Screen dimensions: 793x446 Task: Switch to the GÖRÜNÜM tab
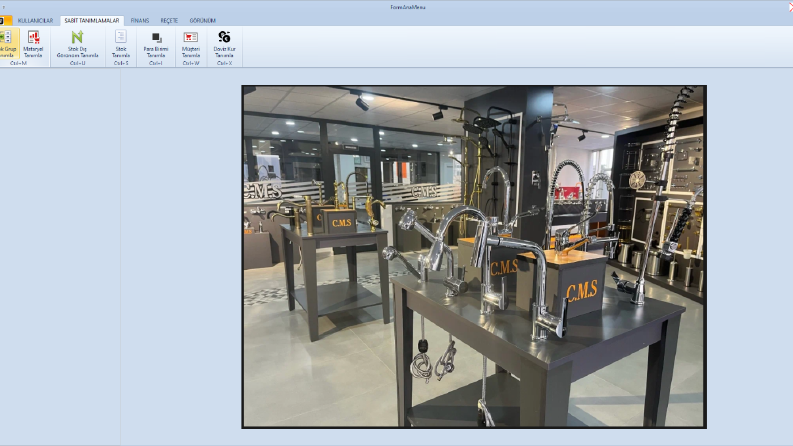[203, 21]
